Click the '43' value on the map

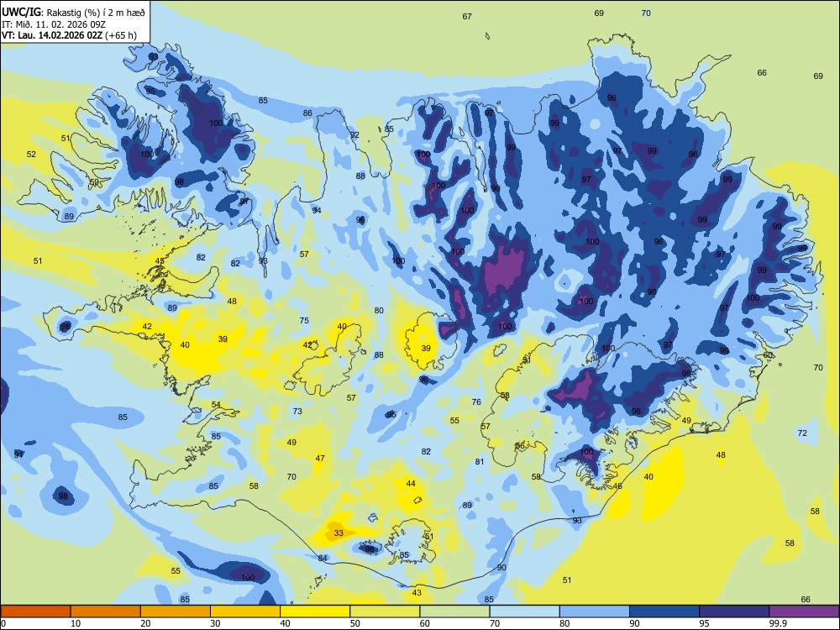click(x=417, y=592)
